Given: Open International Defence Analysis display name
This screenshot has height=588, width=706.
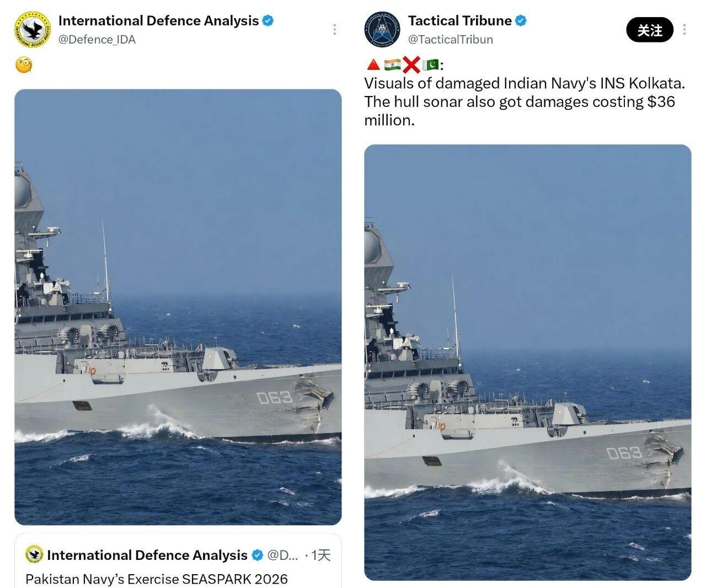Looking at the screenshot, I should point(159,20).
